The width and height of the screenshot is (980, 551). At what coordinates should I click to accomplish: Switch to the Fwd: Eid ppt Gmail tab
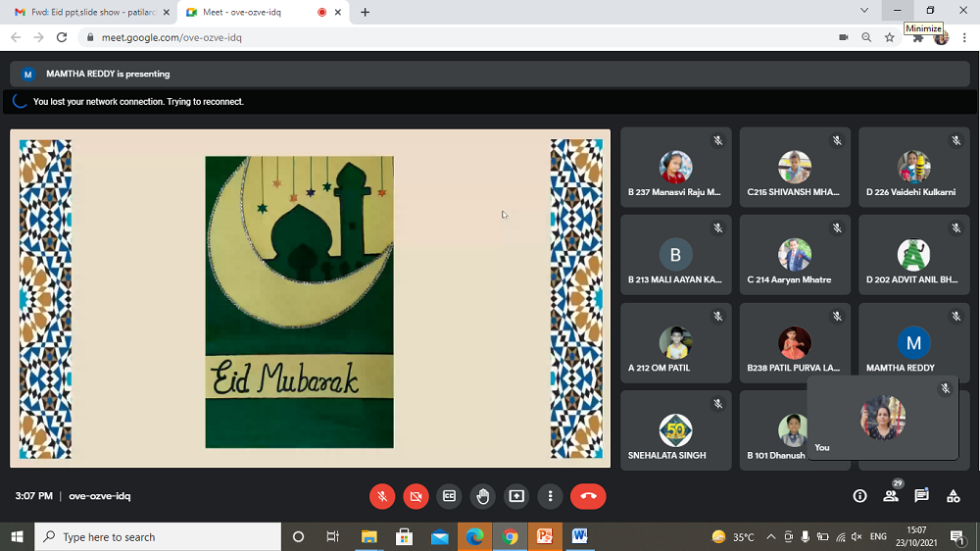[88, 12]
